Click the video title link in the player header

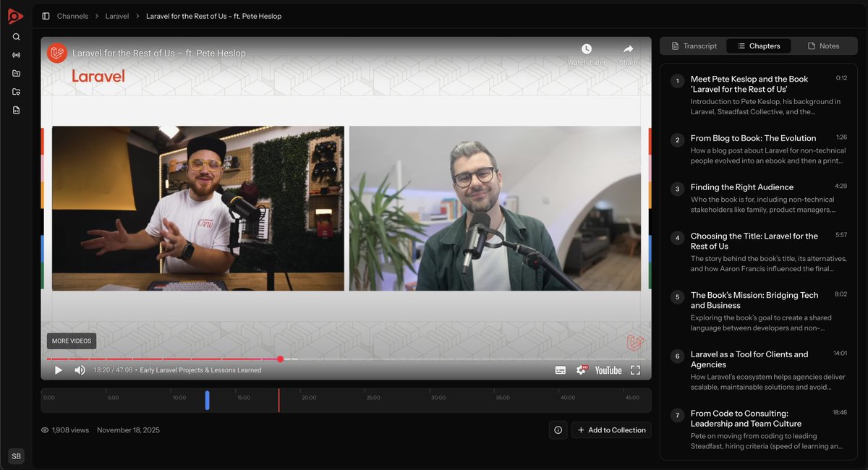[159, 53]
